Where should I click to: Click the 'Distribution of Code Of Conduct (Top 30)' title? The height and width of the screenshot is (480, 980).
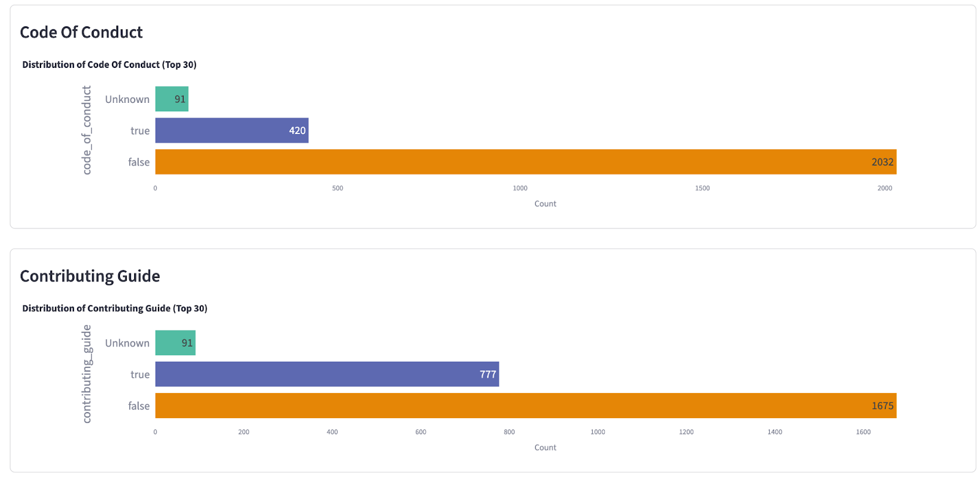click(109, 64)
